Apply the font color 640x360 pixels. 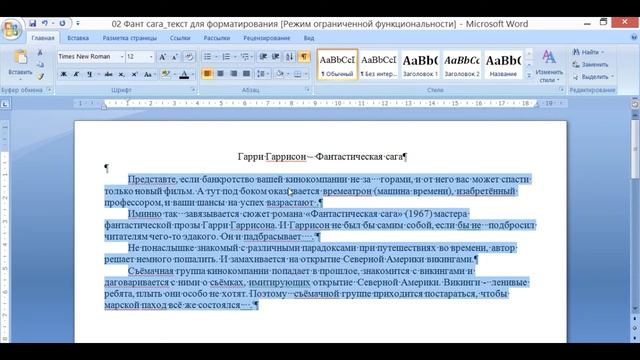pyautogui.click(x=184, y=74)
